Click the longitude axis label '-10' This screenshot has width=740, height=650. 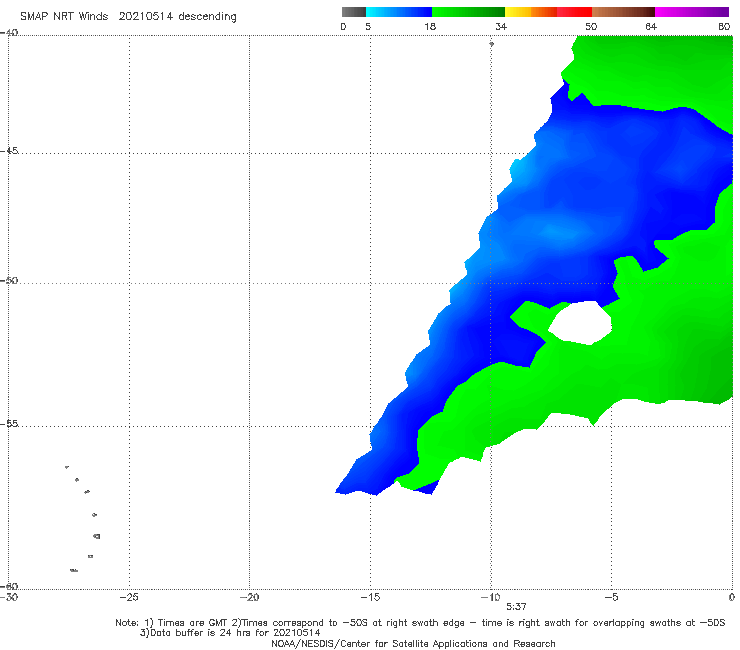(x=490, y=598)
